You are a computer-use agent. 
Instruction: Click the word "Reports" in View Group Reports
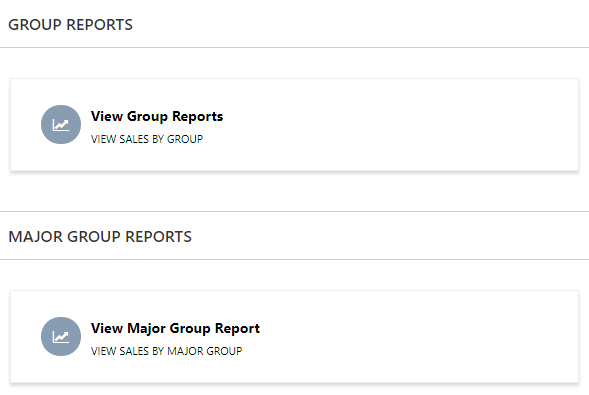198,117
